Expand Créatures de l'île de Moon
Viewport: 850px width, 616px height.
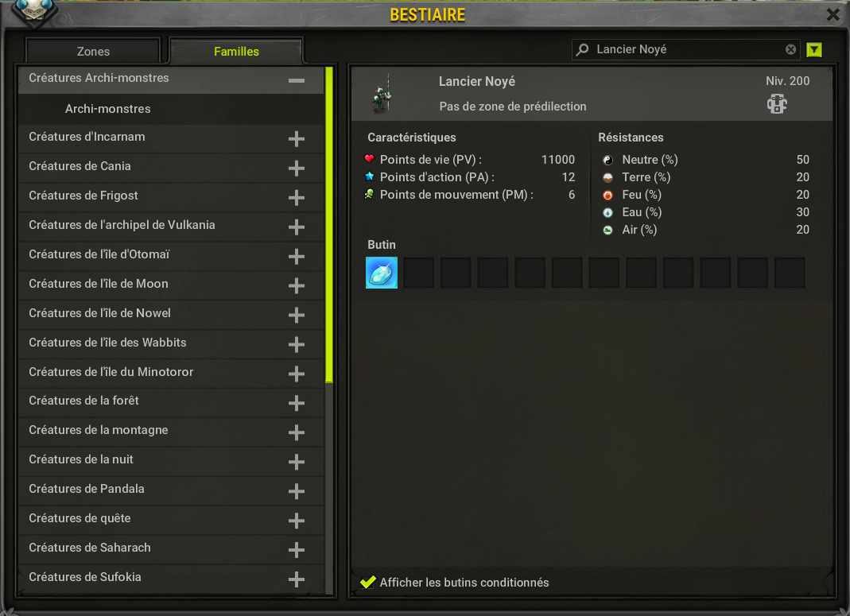(x=296, y=285)
